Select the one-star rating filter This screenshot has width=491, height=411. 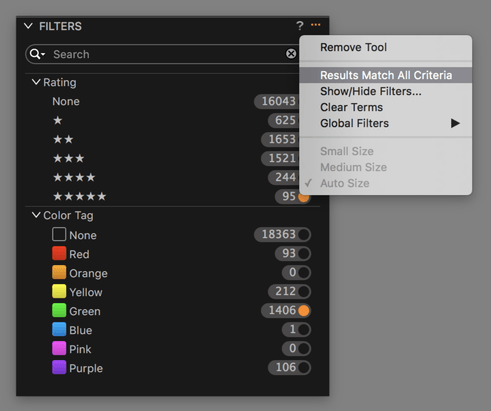(x=58, y=120)
